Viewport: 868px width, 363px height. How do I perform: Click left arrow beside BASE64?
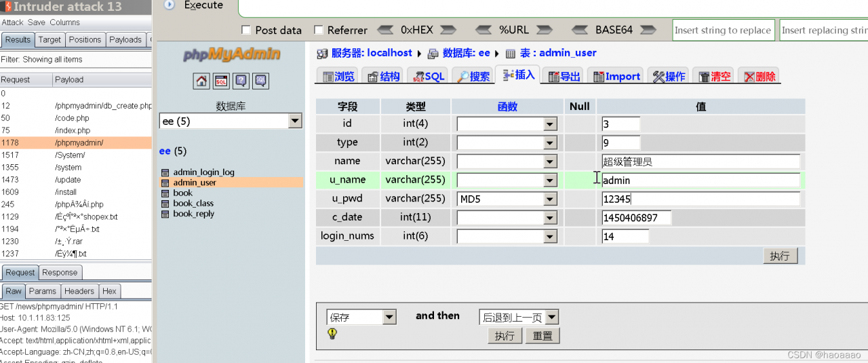pos(580,30)
